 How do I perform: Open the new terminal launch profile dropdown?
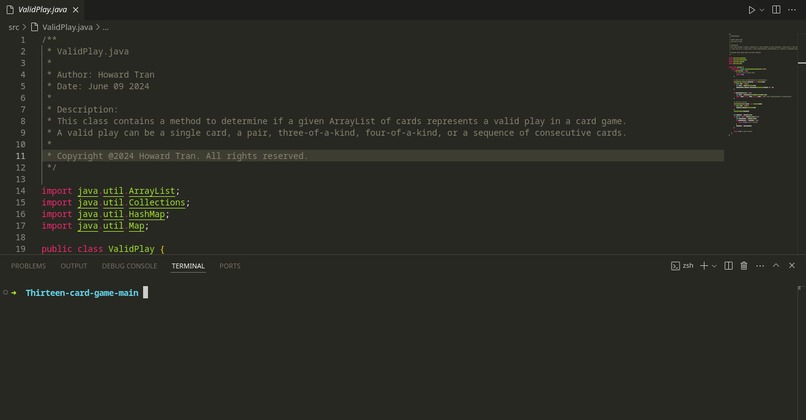714,266
